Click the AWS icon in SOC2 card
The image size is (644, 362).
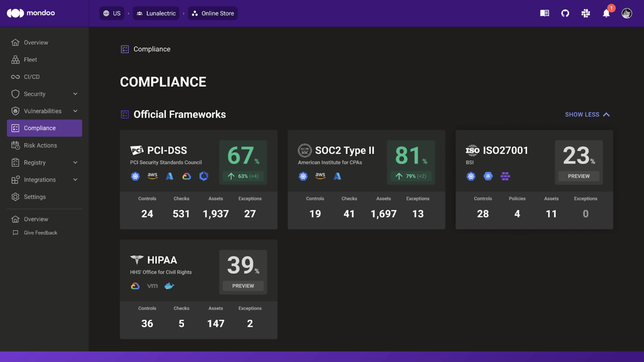[x=320, y=176]
